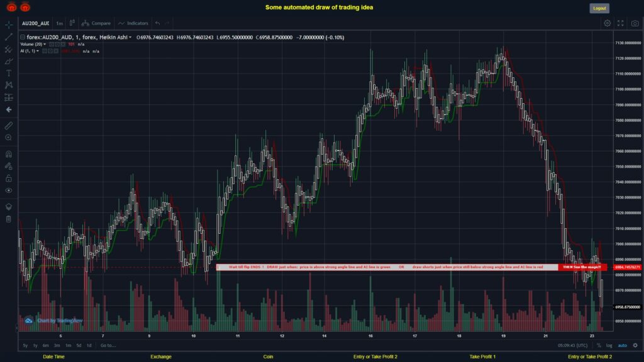
Task: Edit the AU200_AUD symbol search field
Action: click(36, 23)
